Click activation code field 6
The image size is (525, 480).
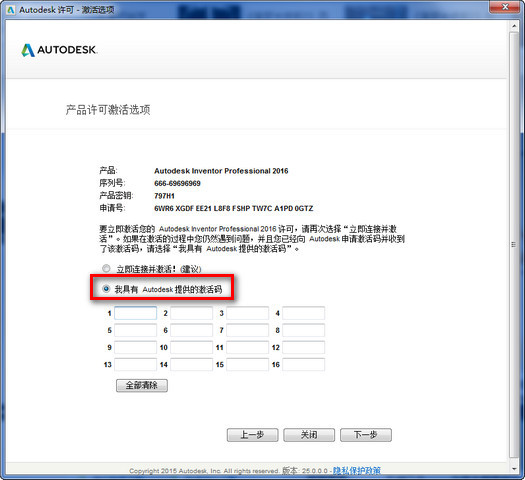[x=191, y=330]
